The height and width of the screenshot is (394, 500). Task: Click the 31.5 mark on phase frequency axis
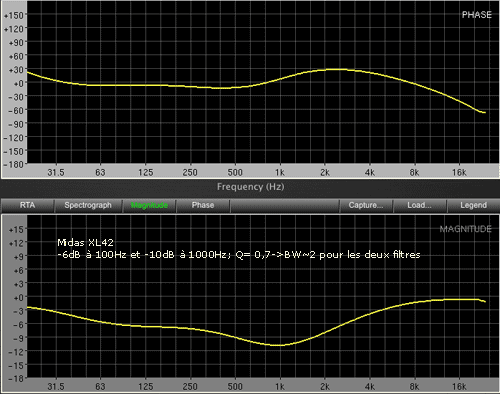click(x=56, y=172)
